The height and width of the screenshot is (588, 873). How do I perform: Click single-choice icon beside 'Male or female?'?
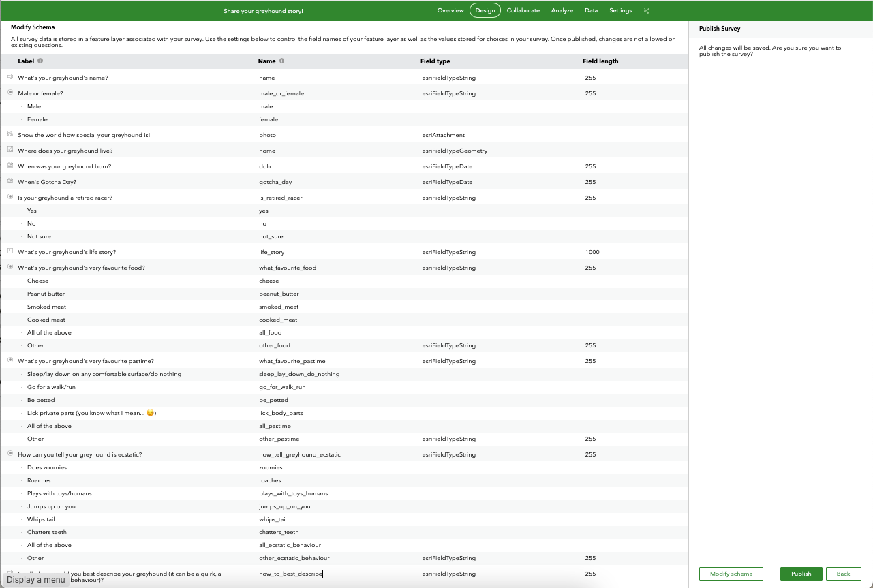10,93
